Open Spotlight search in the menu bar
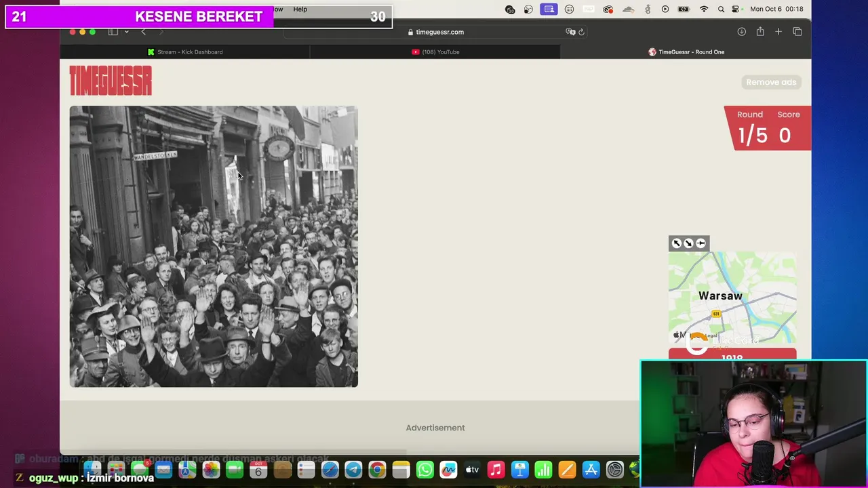 click(x=721, y=9)
